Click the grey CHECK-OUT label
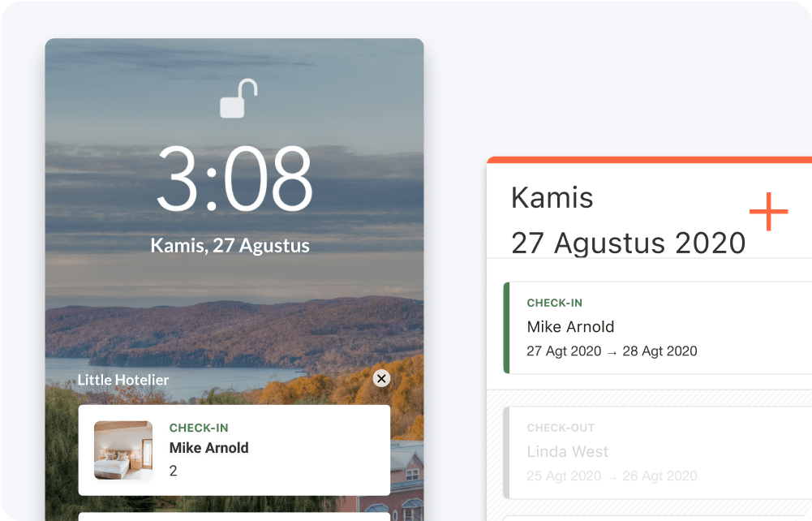812x521 pixels. [x=561, y=428]
